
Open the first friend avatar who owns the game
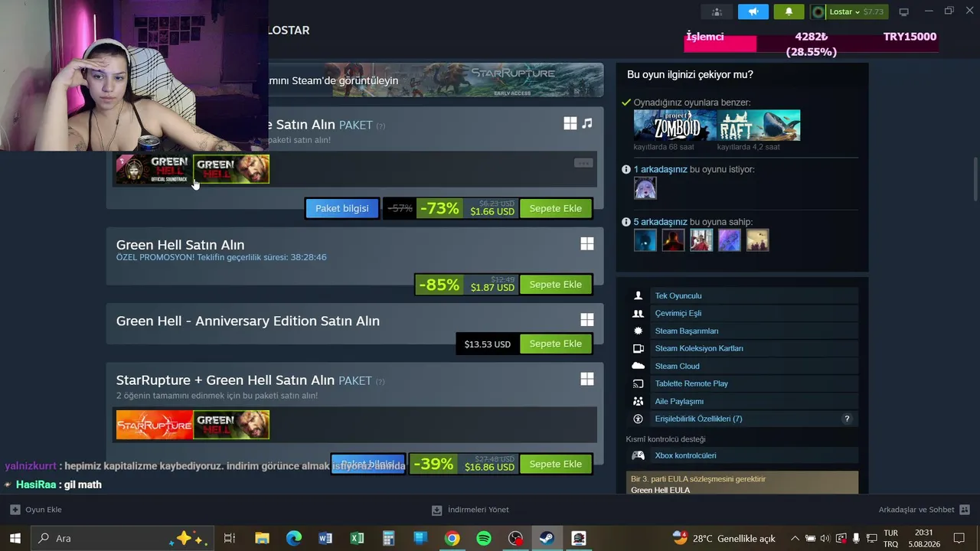tap(645, 240)
